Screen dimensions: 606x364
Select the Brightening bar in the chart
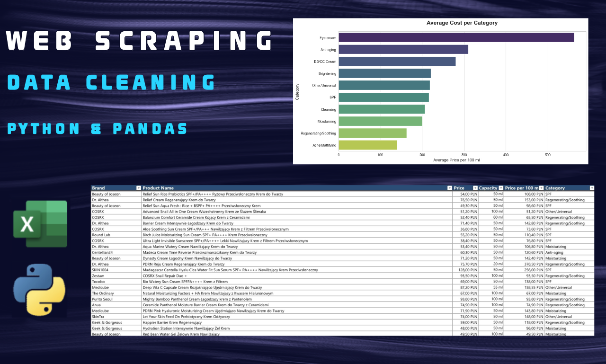pos(385,73)
